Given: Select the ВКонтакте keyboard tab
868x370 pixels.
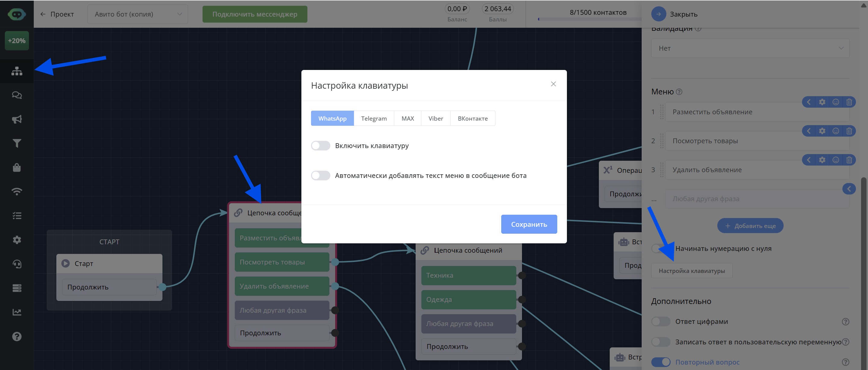Looking at the screenshot, I should (x=472, y=119).
